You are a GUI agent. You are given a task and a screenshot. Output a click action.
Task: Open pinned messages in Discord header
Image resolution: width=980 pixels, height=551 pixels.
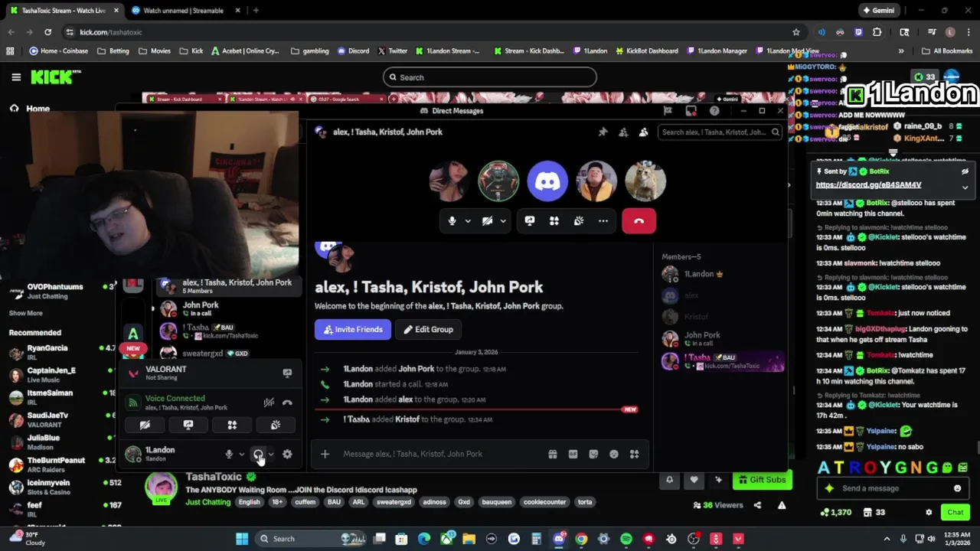[603, 132]
